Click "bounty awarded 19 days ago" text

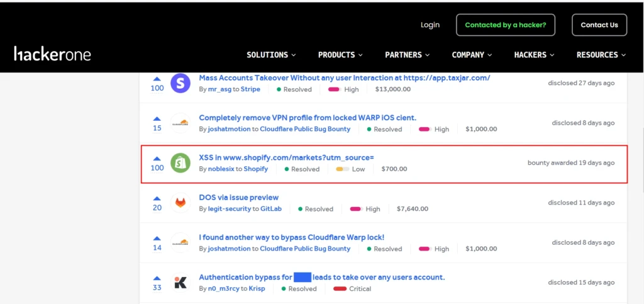(571, 162)
